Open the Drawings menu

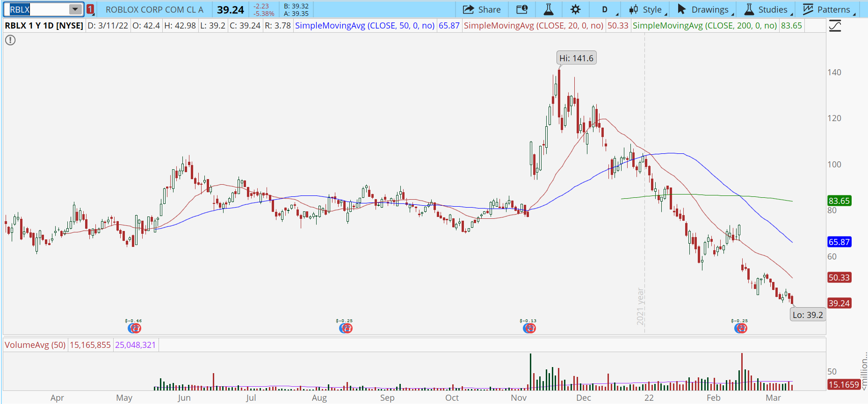[x=703, y=9]
